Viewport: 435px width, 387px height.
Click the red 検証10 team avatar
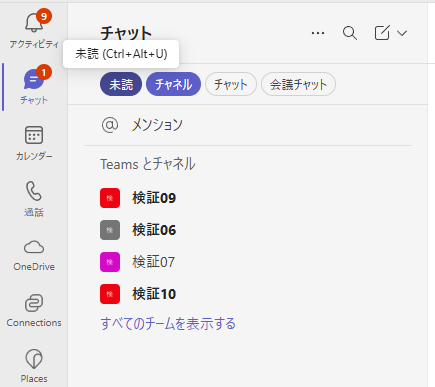tap(110, 294)
